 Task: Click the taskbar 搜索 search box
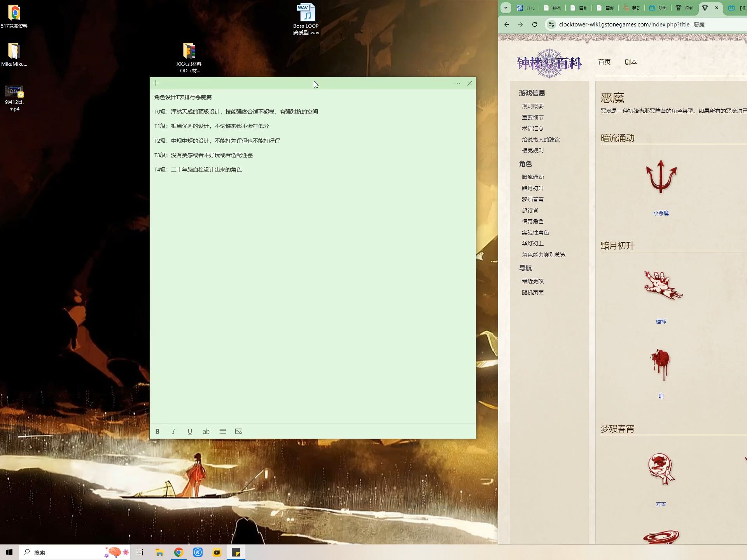tap(74, 552)
